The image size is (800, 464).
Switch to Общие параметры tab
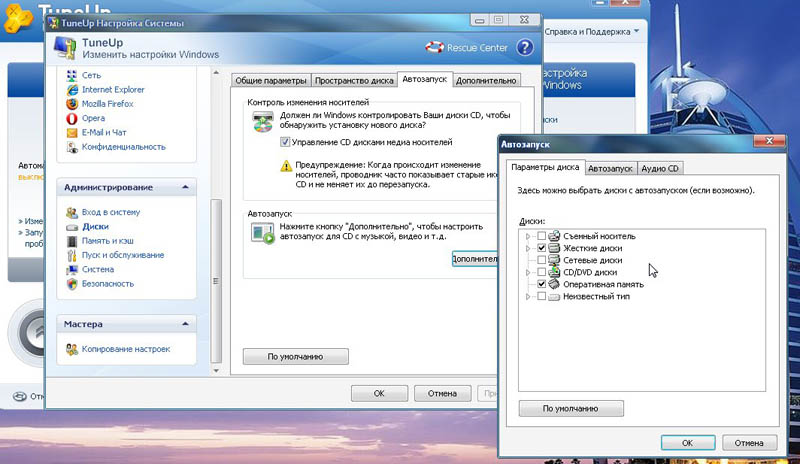271,81
